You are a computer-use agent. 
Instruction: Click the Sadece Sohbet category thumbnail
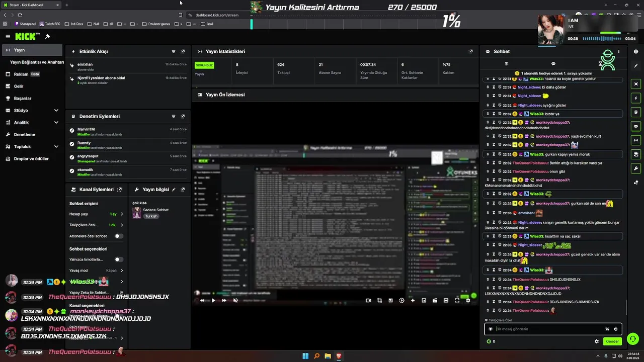pyautogui.click(x=136, y=213)
